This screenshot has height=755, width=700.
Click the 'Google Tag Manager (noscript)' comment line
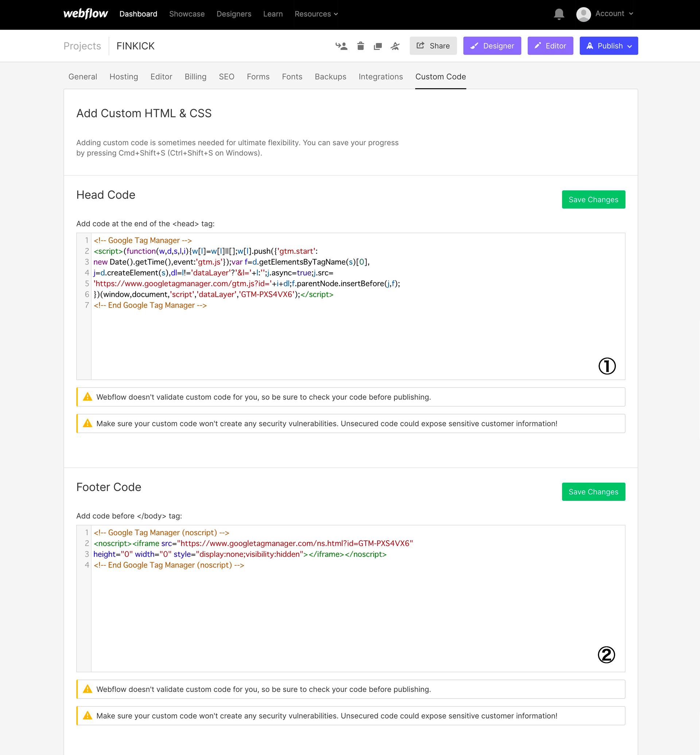[x=162, y=533]
